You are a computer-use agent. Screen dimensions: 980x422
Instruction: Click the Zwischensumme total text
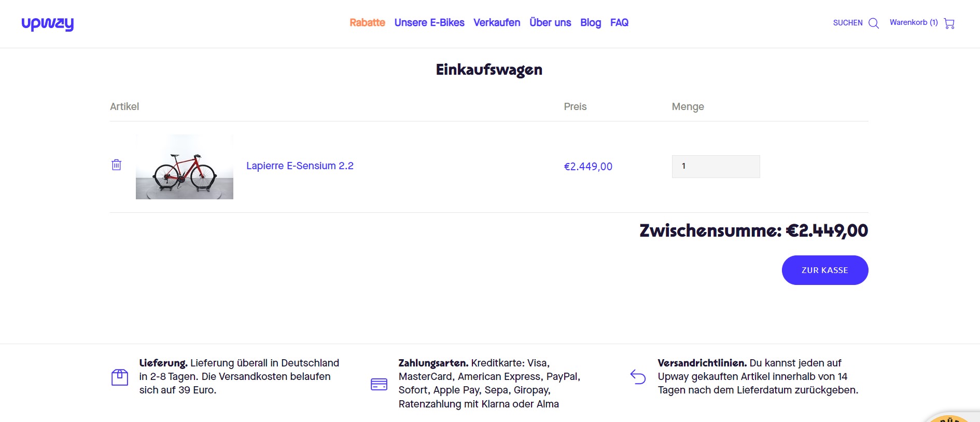pos(754,230)
